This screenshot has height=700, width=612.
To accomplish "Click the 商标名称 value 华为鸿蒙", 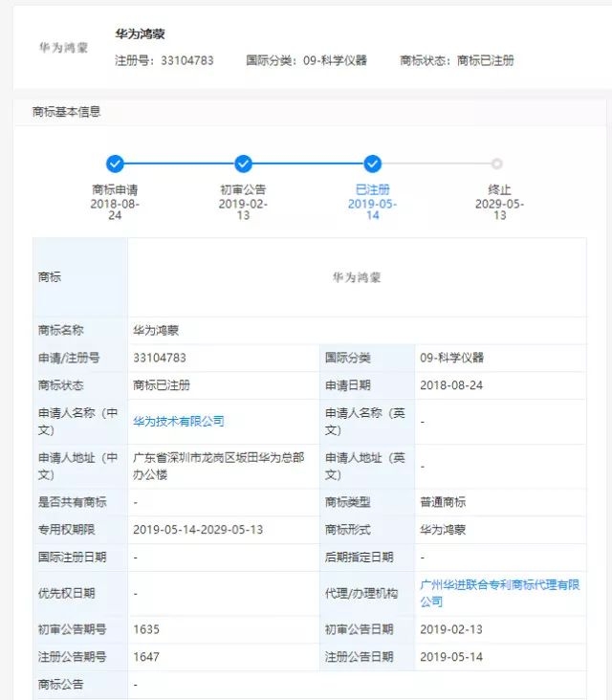I will click(156, 330).
